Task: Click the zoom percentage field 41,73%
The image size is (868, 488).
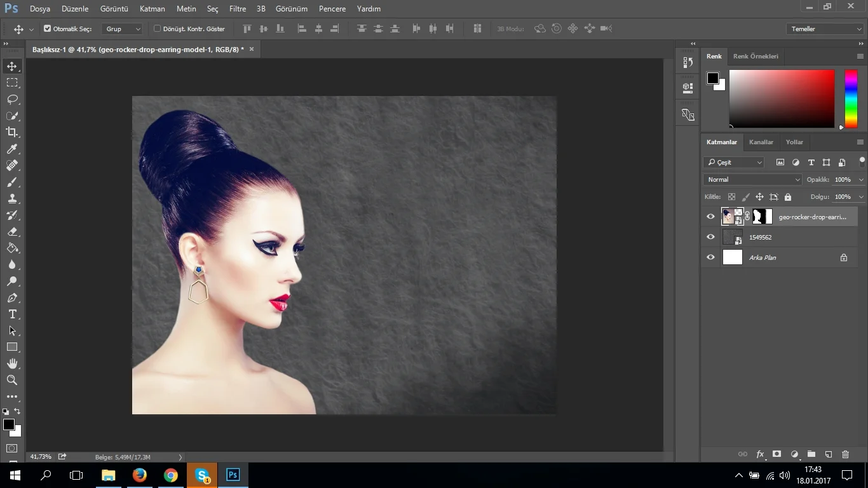Action: pyautogui.click(x=41, y=457)
